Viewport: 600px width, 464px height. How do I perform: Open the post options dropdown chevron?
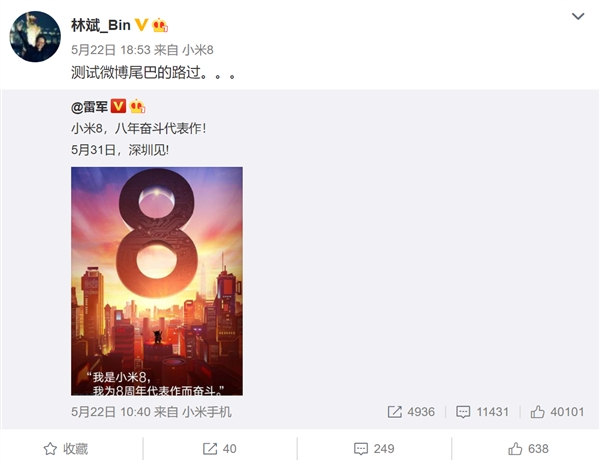[x=578, y=16]
